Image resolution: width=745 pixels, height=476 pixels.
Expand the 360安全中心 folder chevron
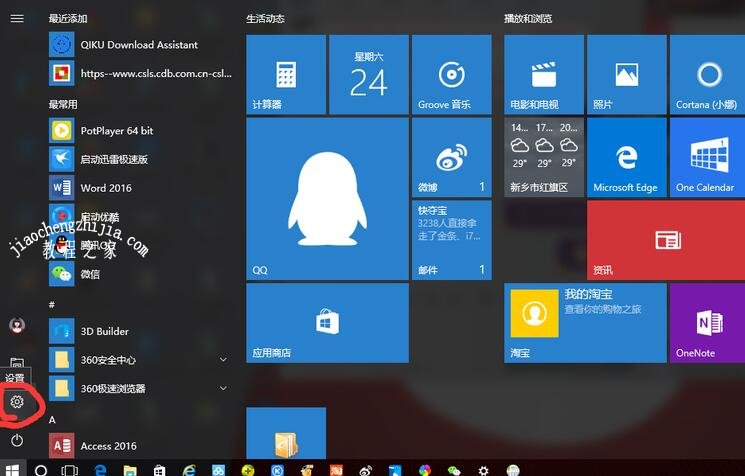pos(223,360)
